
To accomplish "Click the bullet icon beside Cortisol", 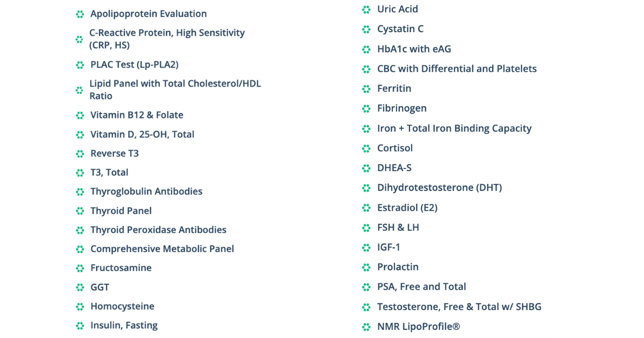I will [x=367, y=149].
